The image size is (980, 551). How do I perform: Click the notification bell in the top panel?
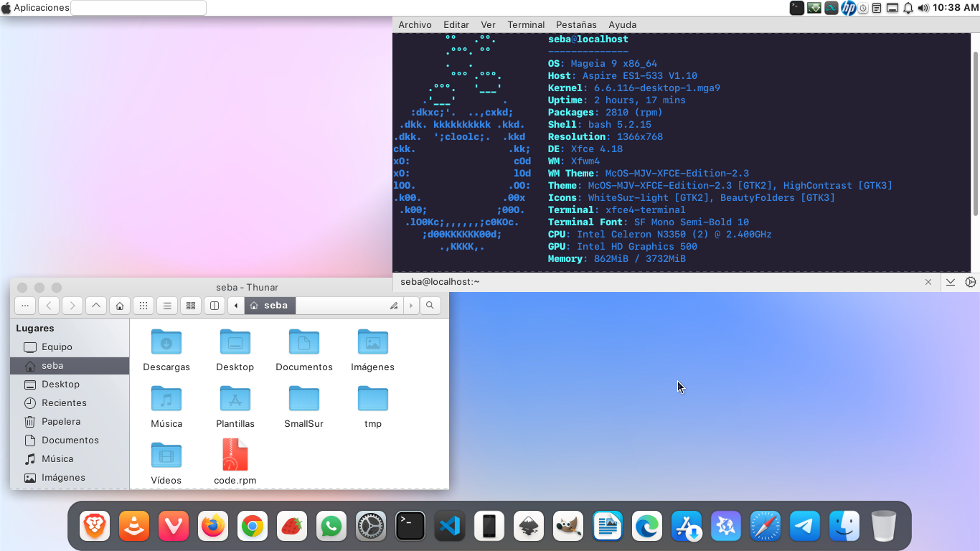coord(908,8)
